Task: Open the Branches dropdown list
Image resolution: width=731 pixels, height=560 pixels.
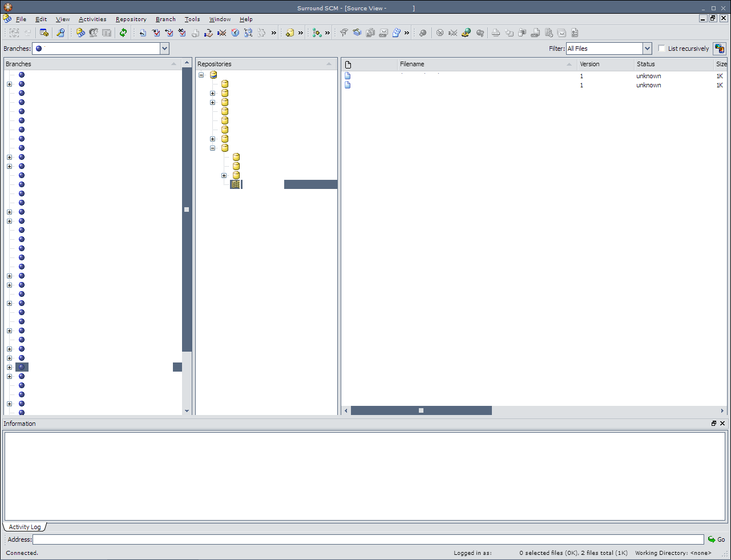Action: coord(164,49)
